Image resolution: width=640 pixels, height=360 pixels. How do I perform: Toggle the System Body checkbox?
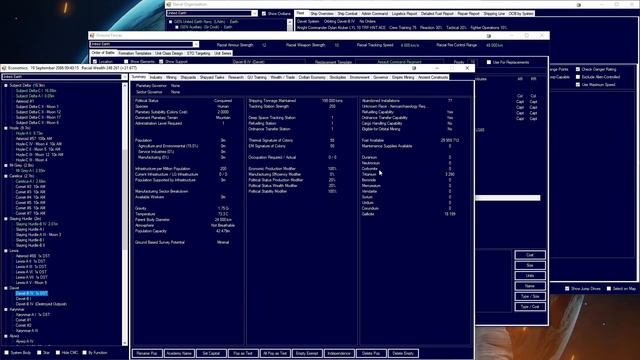tap(6, 353)
